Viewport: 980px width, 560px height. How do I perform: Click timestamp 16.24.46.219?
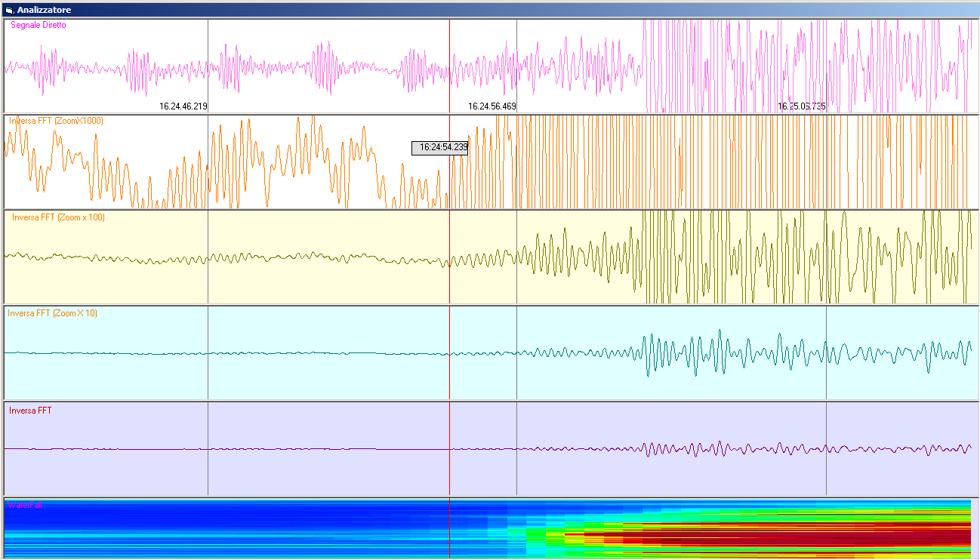(183, 106)
